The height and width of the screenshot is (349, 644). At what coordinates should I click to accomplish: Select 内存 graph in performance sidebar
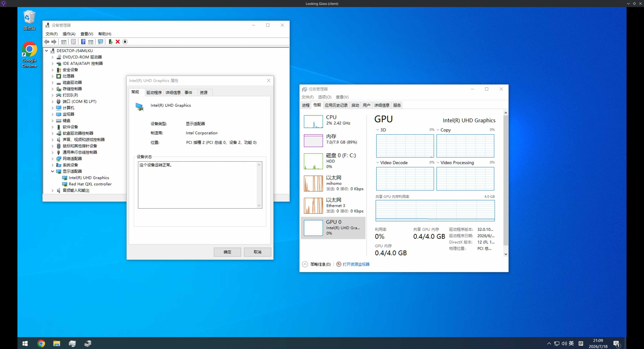point(333,141)
